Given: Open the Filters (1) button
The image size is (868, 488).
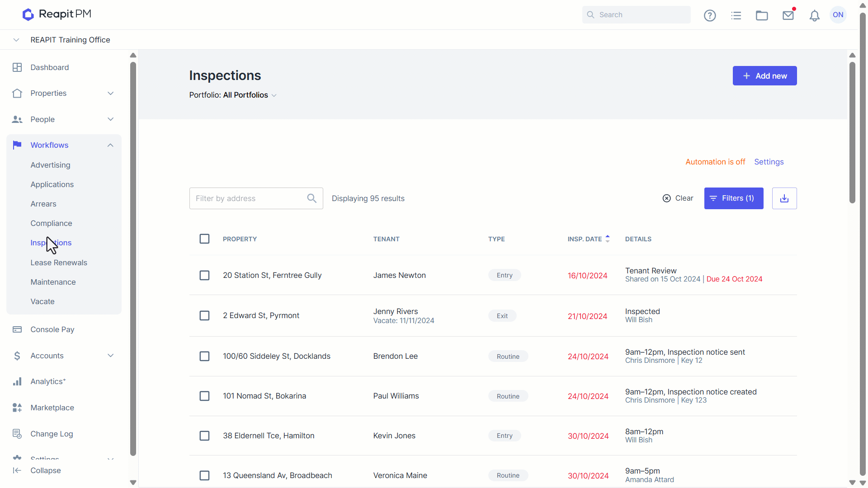Looking at the screenshot, I should coord(734,198).
